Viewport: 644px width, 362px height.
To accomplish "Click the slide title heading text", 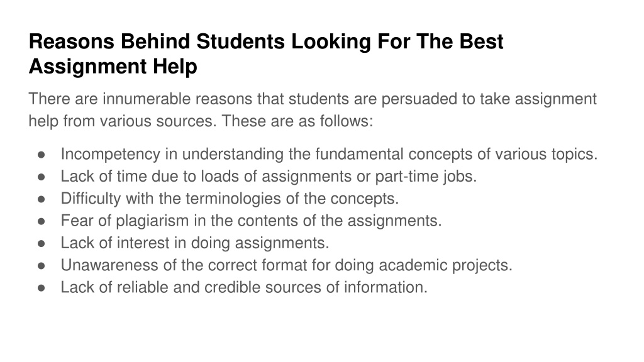I will pos(266,54).
